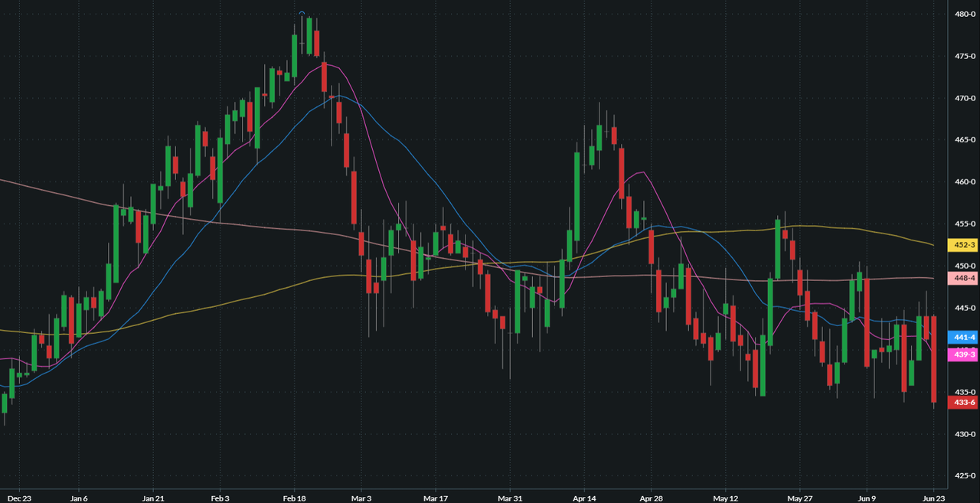Pick the 430-0 price axis label

coord(964,434)
